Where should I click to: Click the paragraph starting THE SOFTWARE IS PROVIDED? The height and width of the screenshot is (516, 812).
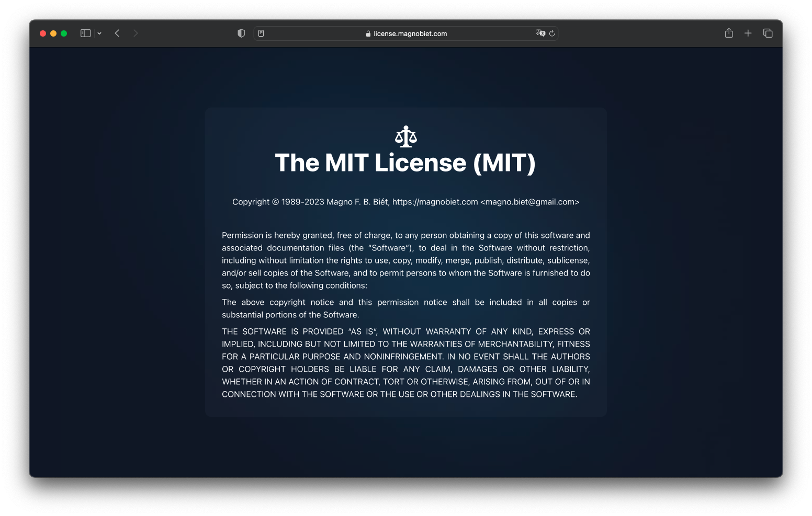click(406, 363)
